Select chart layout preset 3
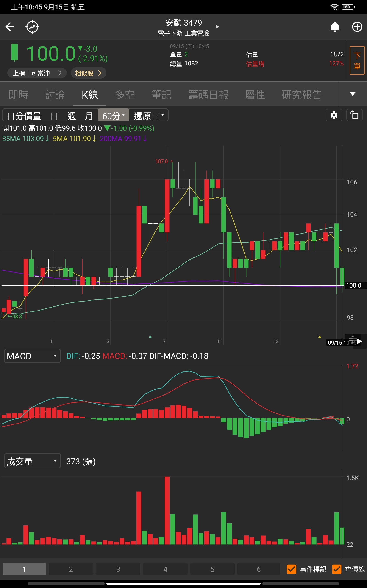This screenshot has width=367, height=588. 118,569
